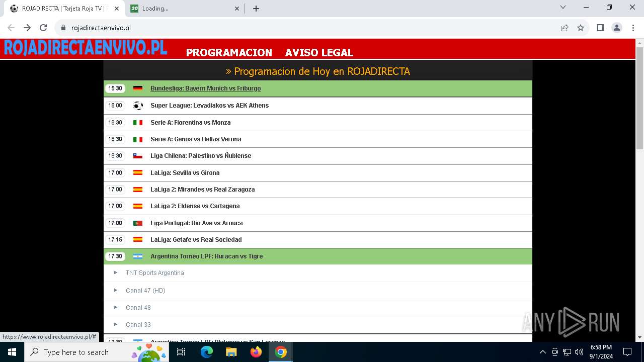Open the share page icon
The height and width of the screenshot is (362, 644).
[x=565, y=28]
